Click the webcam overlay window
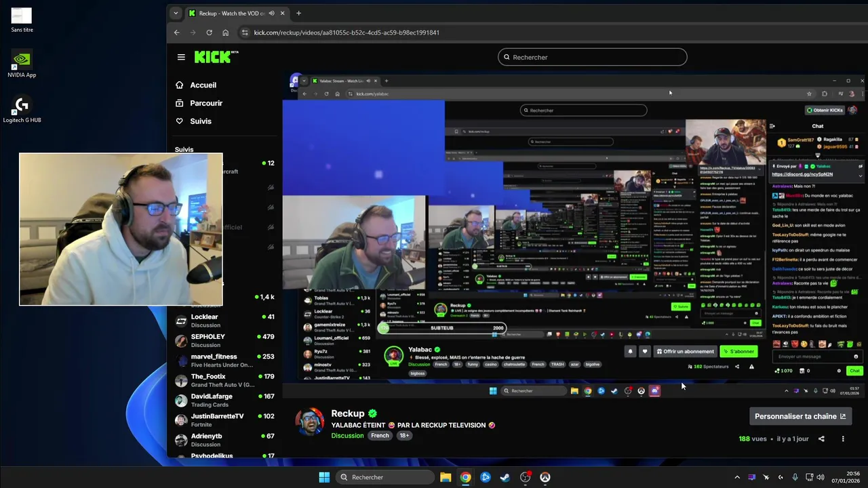The height and width of the screenshot is (488, 868). pyautogui.click(x=121, y=229)
